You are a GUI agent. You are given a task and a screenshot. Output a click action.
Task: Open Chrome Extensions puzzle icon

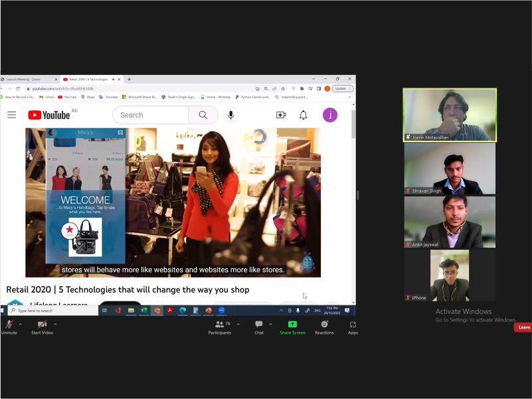point(302,88)
